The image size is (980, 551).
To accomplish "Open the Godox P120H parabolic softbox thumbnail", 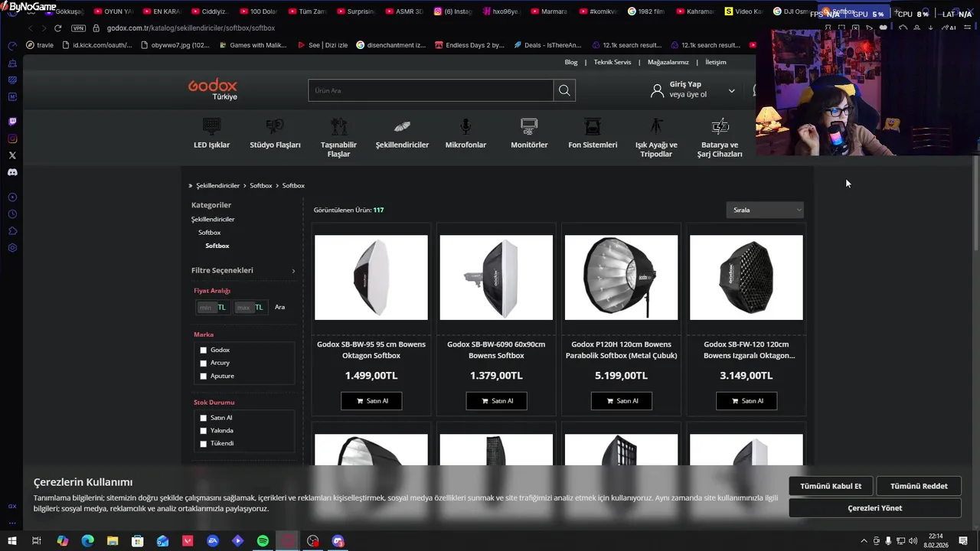I will (x=622, y=277).
